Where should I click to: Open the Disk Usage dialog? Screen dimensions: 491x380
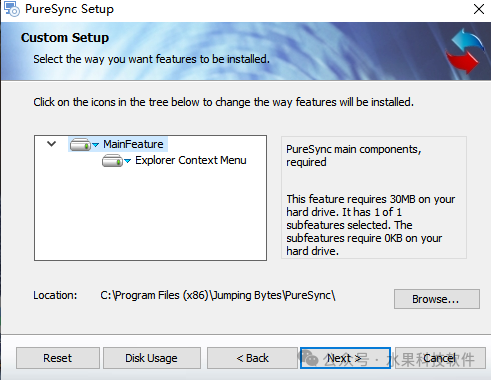tap(152, 358)
